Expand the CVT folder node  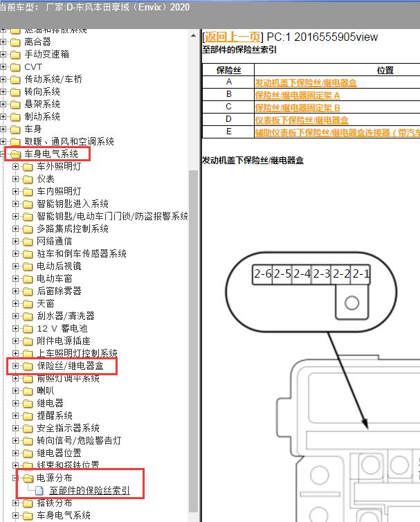(x=3, y=67)
